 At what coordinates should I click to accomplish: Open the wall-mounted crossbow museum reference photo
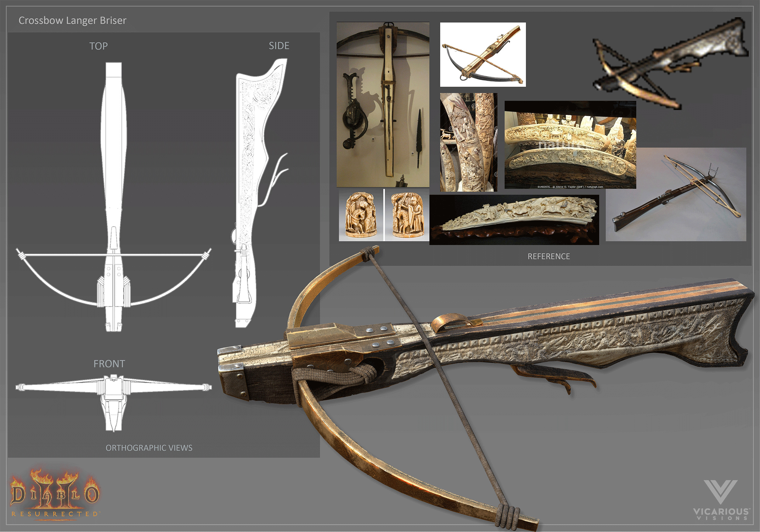383,105
